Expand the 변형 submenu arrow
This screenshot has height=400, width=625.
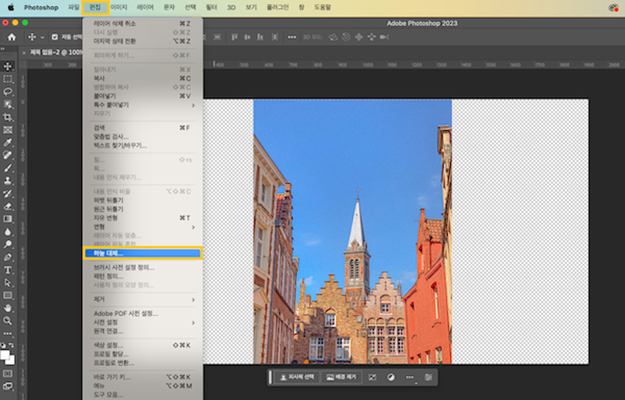pyautogui.click(x=193, y=227)
